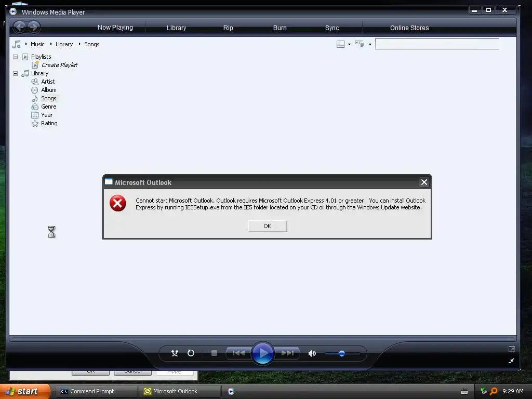Select Music in the breadcrumb path
The image size is (532, 399).
[37, 44]
